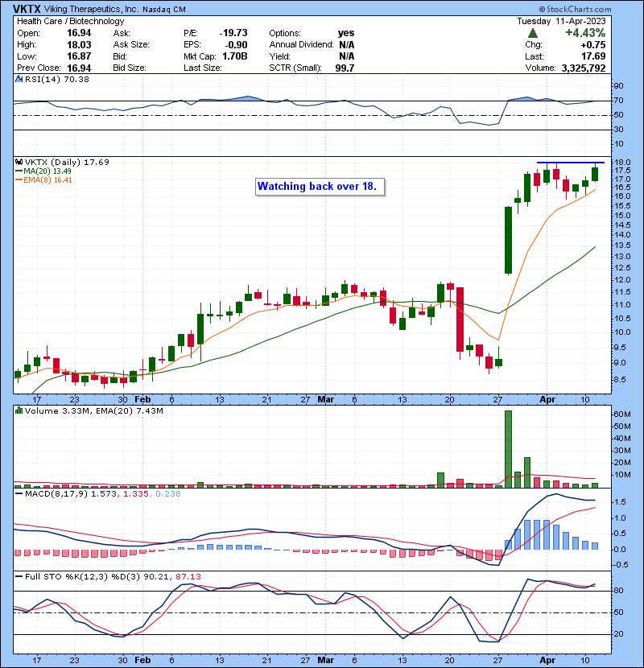Click the Chg value +0.75

click(x=592, y=45)
